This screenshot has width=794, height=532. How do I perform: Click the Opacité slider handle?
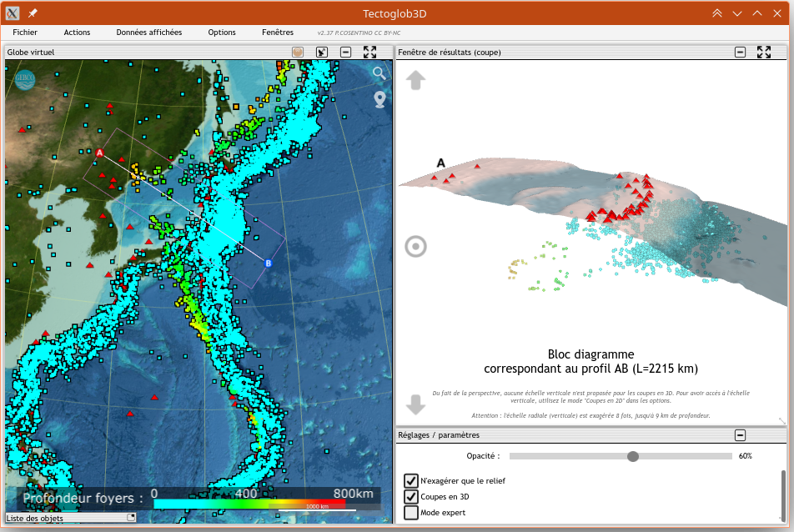633,456
